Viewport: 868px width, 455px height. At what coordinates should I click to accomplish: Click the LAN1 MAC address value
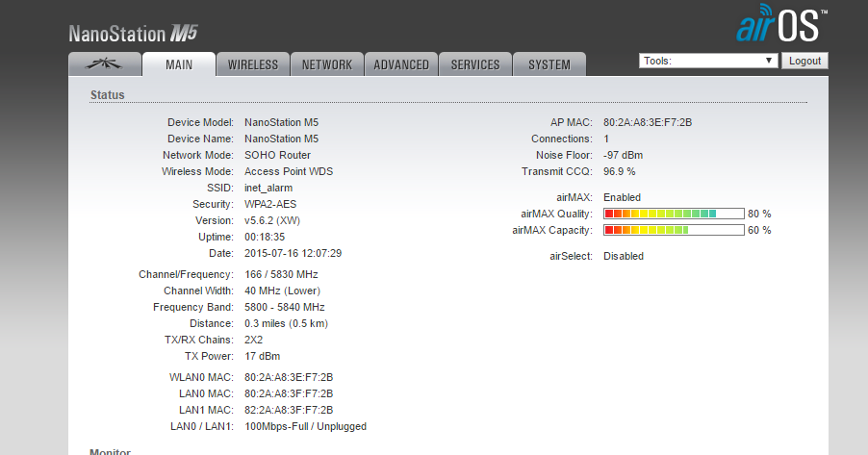[289, 410]
